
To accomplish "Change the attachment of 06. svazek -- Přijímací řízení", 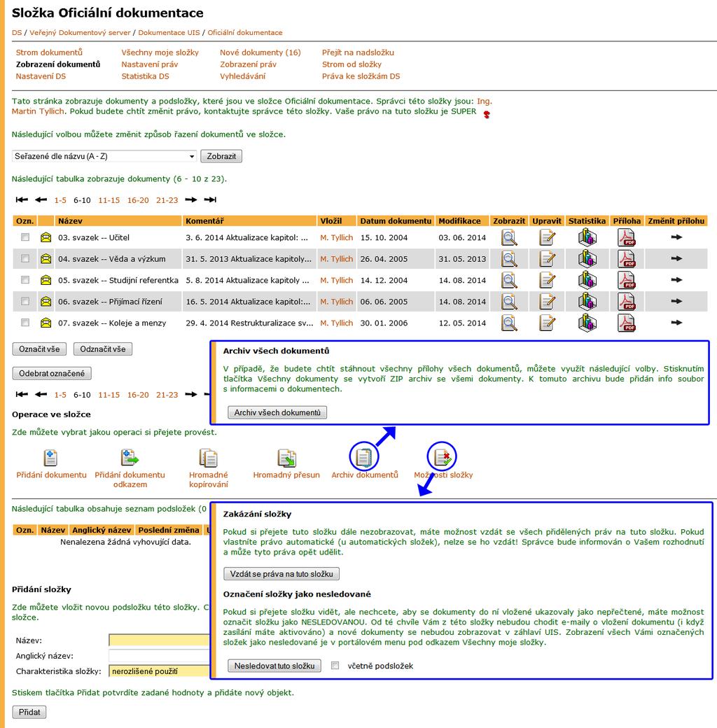I will pos(676,301).
